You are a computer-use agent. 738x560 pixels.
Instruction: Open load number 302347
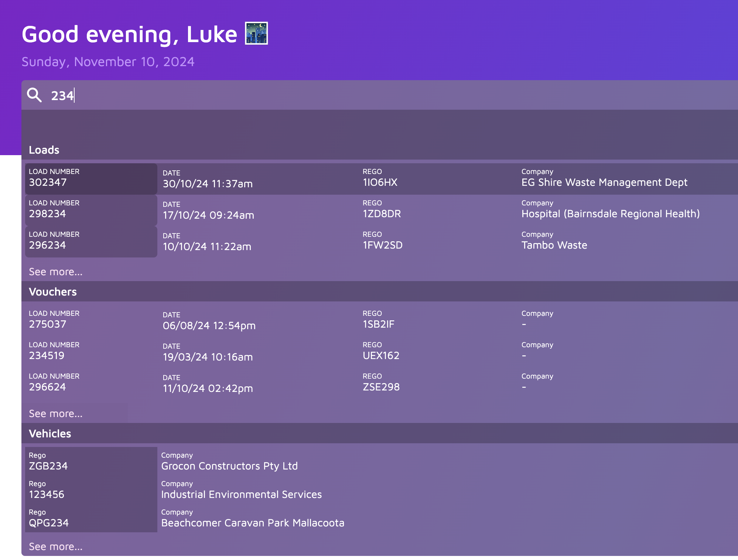pyautogui.click(x=91, y=179)
